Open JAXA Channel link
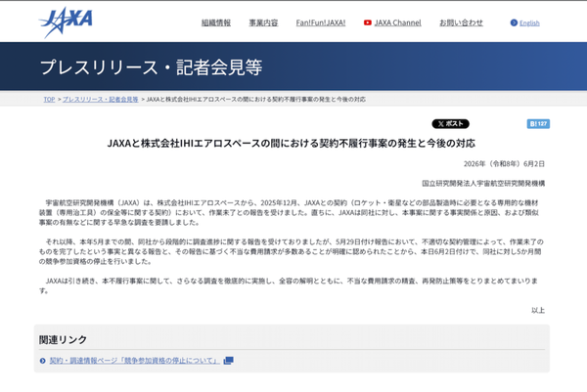Screen dimensions: 587x392 [x=397, y=22]
